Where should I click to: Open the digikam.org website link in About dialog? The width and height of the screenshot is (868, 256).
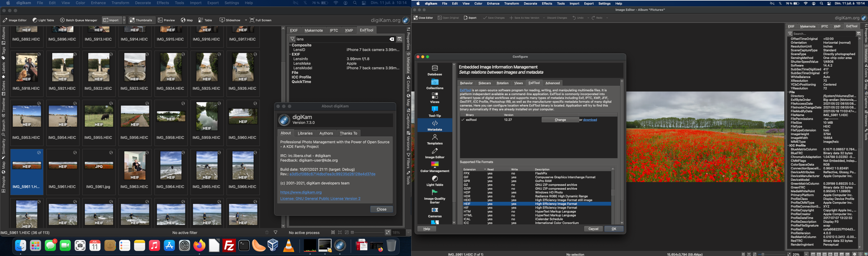[301, 192]
